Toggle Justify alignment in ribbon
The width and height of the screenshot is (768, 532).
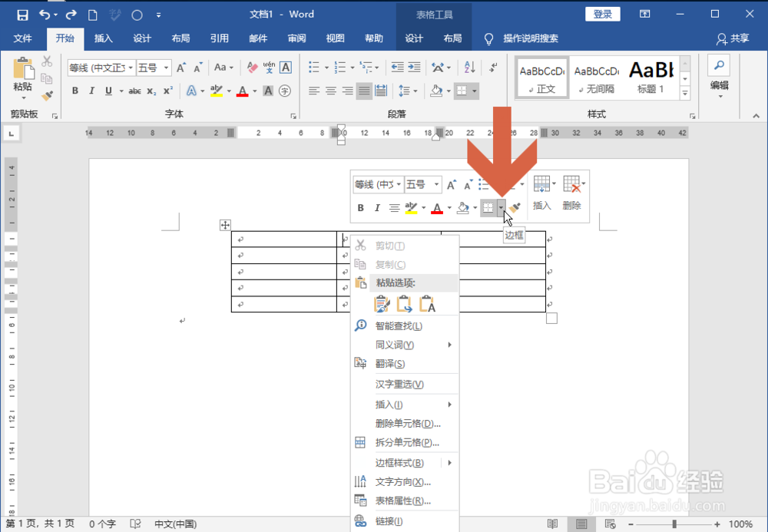click(364, 91)
